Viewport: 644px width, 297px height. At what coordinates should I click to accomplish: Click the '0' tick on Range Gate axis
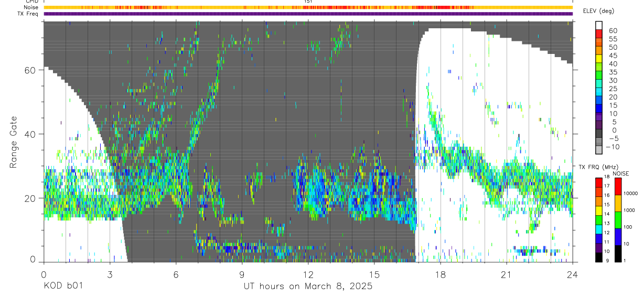point(33,259)
